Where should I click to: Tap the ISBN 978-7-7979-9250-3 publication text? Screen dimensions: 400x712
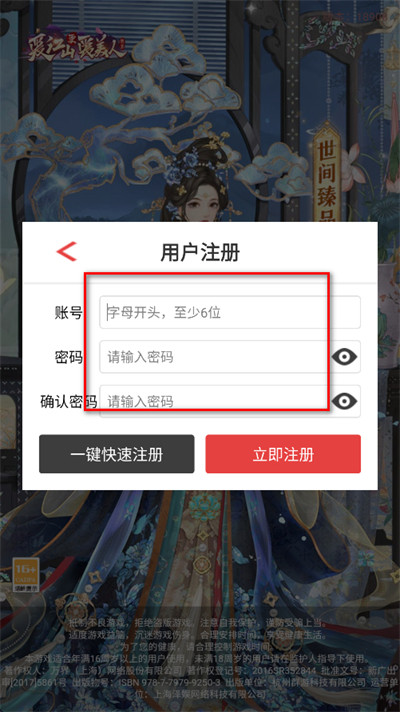tap(171, 682)
